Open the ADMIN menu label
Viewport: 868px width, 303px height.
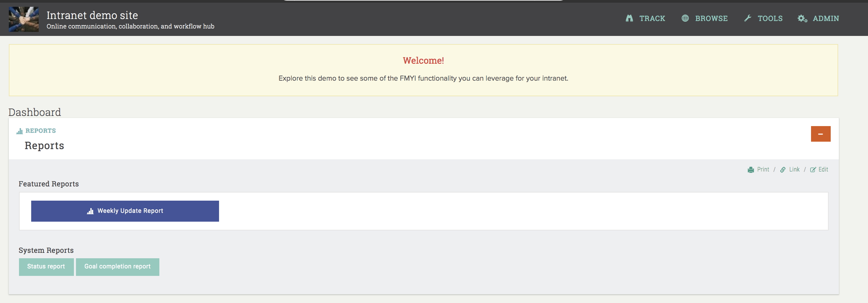pyautogui.click(x=826, y=18)
